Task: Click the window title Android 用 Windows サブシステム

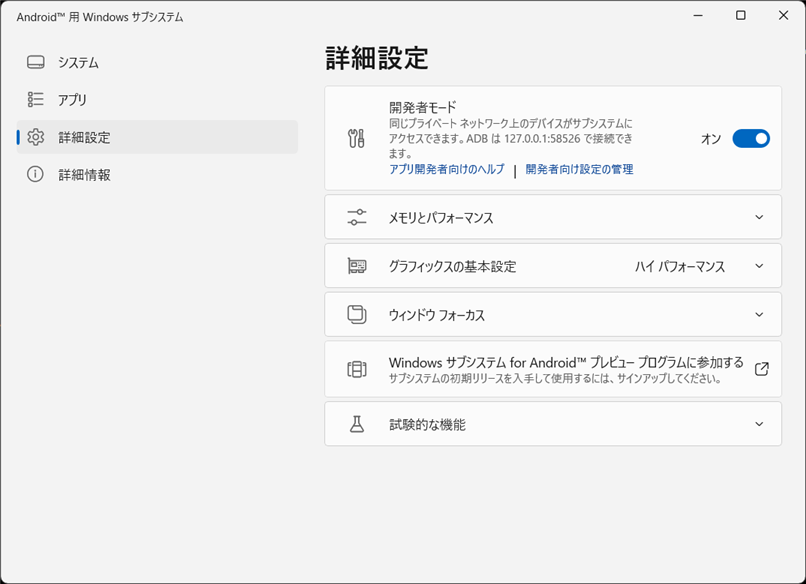Action: coord(100,17)
